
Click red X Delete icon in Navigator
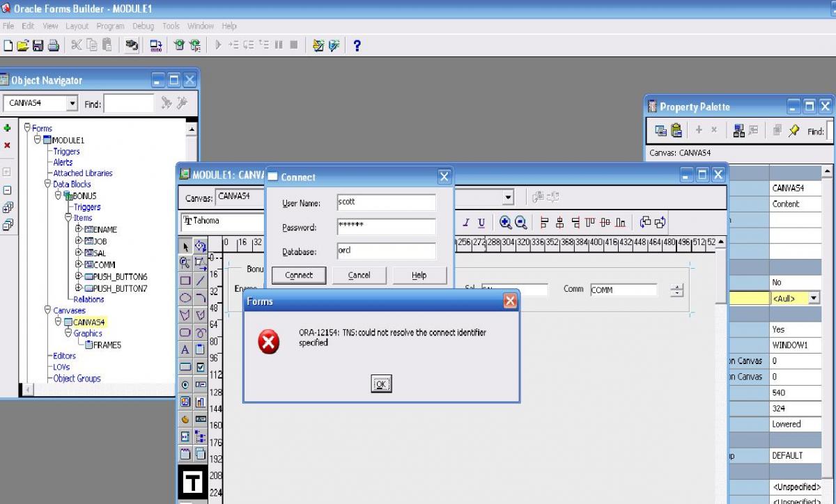[x=7, y=145]
